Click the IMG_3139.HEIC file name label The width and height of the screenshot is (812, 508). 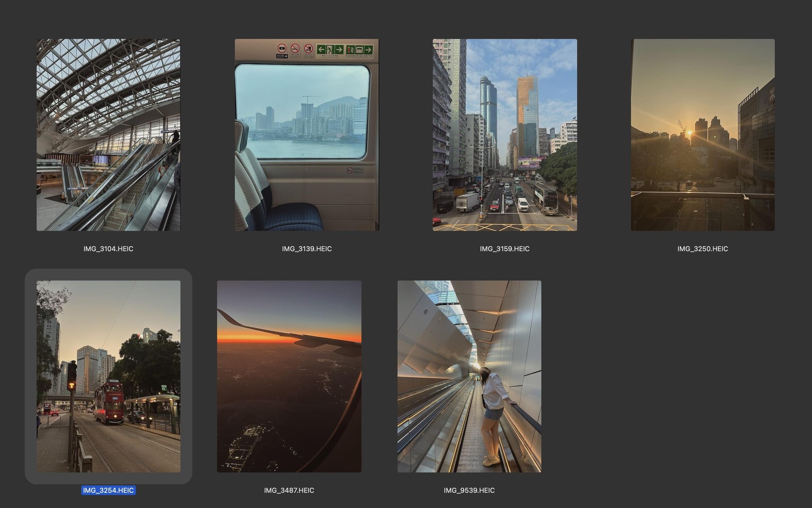click(x=307, y=249)
